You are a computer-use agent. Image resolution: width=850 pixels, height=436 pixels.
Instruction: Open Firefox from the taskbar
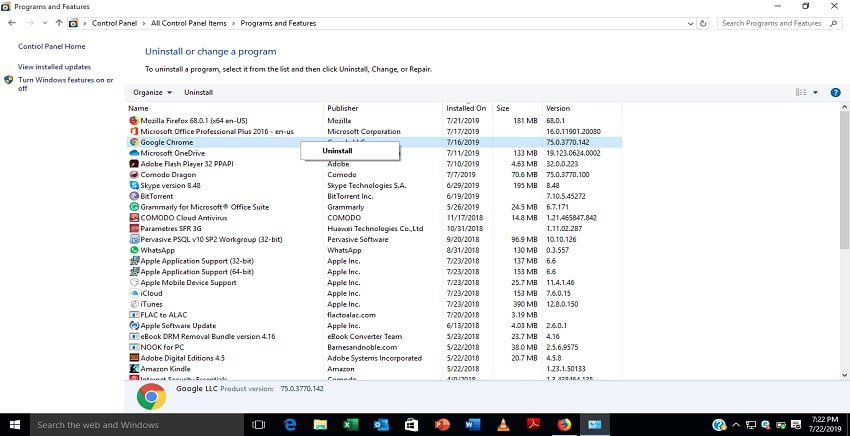pyautogui.click(x=564, y=425)
